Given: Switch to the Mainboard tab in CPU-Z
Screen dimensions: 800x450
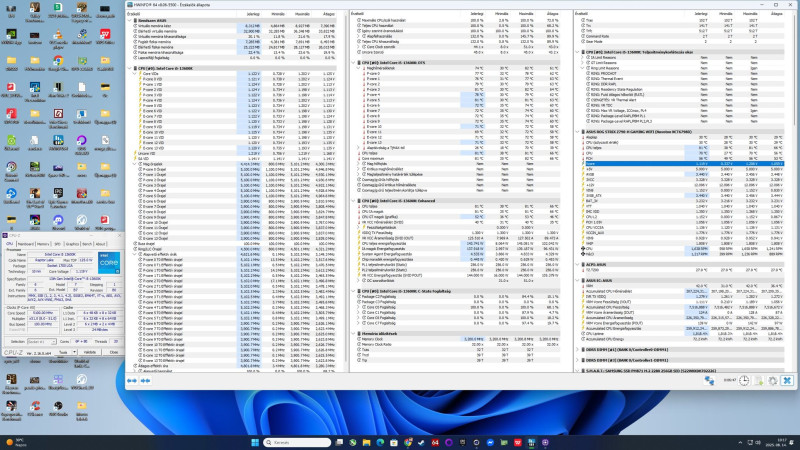Looking at the screenshot, I should [x=26, y=244].
